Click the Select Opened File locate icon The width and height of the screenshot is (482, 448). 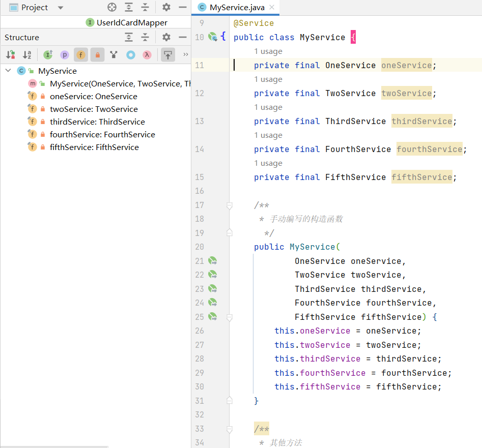pyautogui.click(x=112, y=7)
